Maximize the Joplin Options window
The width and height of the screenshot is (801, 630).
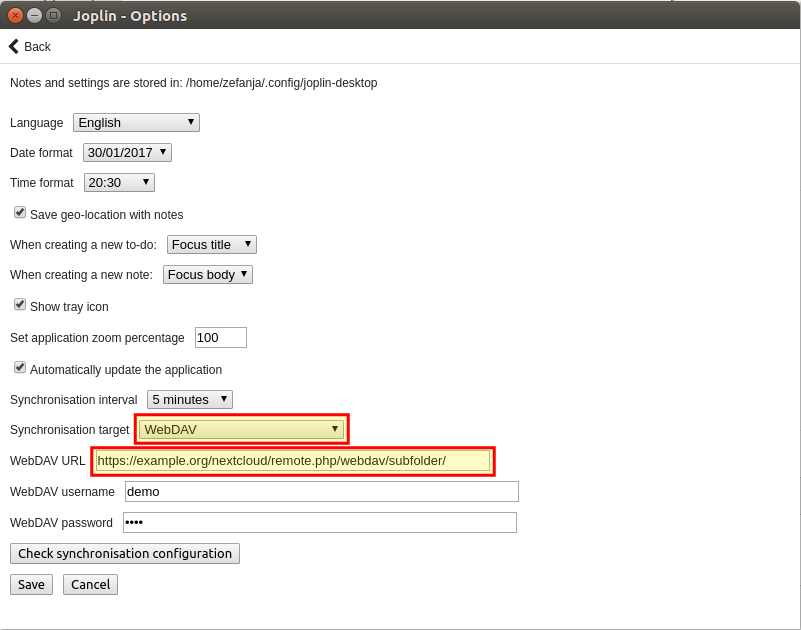click(x=53, y=16)
